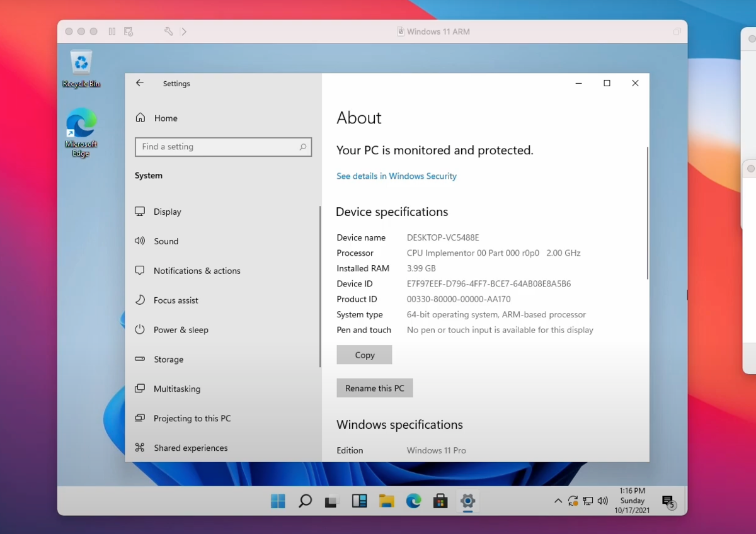The image size is (756, 534).
Task: Click Windows specifications heading
Action: click(x=399, y=425)
